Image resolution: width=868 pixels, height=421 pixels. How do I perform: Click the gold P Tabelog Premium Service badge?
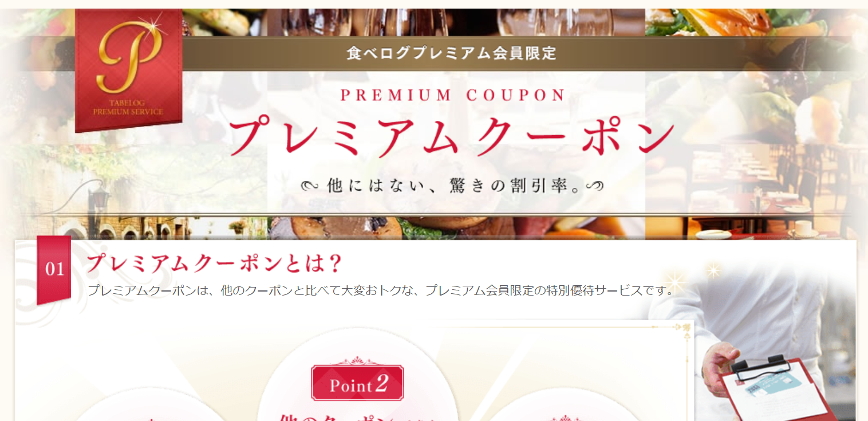coord(129,70)
